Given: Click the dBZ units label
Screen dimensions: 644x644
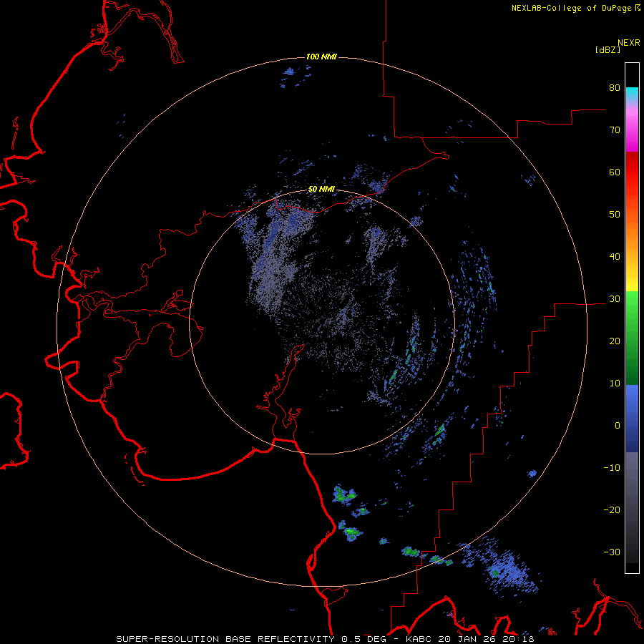Looking at the screenshot, I should (x=608, y=49).
